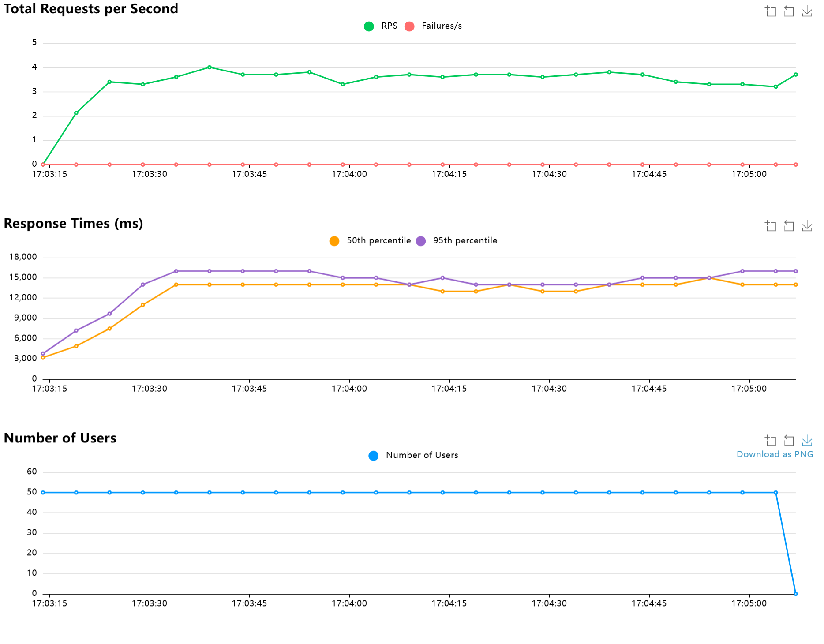824x644 pixels.
Task: Select the first 95th percentile data point
Action: (x=43, y=354)
